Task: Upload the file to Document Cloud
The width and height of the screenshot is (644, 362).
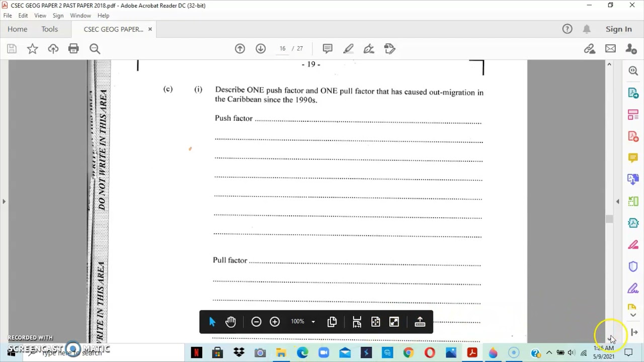Action: click(x=53, y=49)
